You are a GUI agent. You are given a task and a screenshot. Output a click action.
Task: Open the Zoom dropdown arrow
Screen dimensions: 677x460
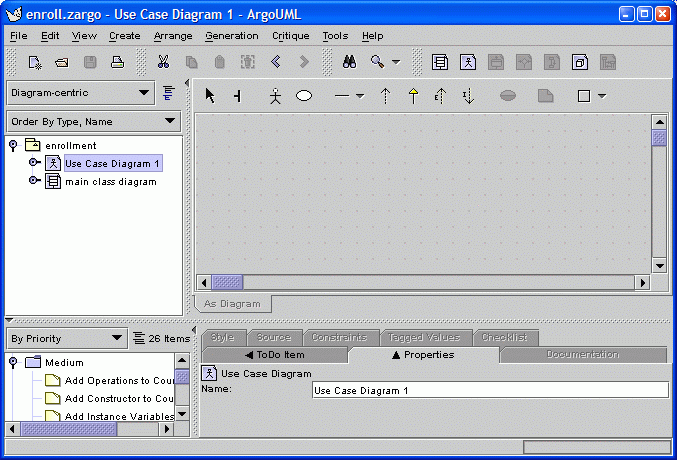(x=396, y=62)
